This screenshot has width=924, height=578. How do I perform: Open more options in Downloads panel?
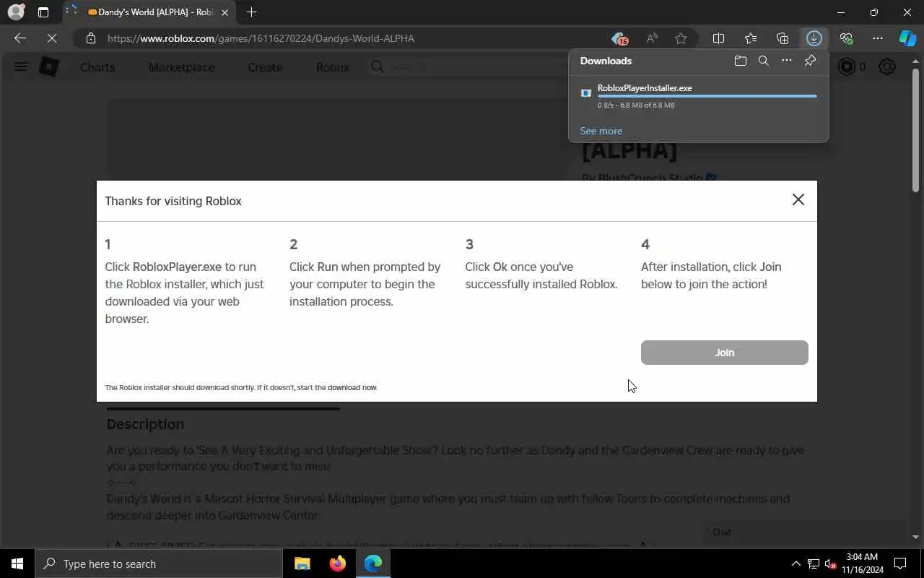pyautogui.click(x=787, y=61)
